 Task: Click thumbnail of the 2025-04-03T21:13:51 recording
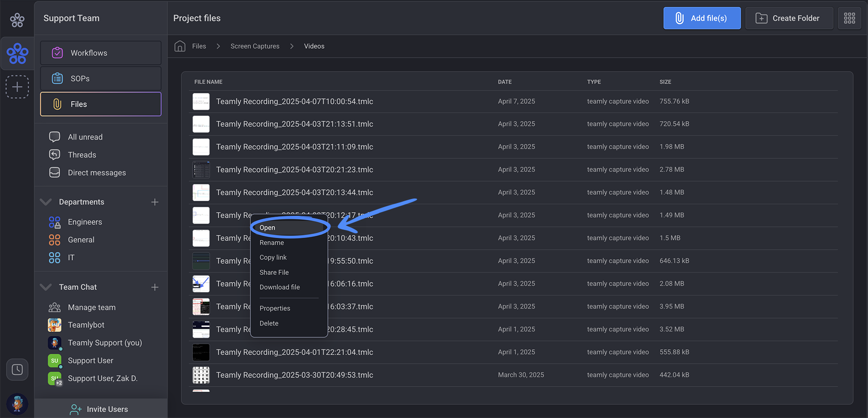click(201, 124)
